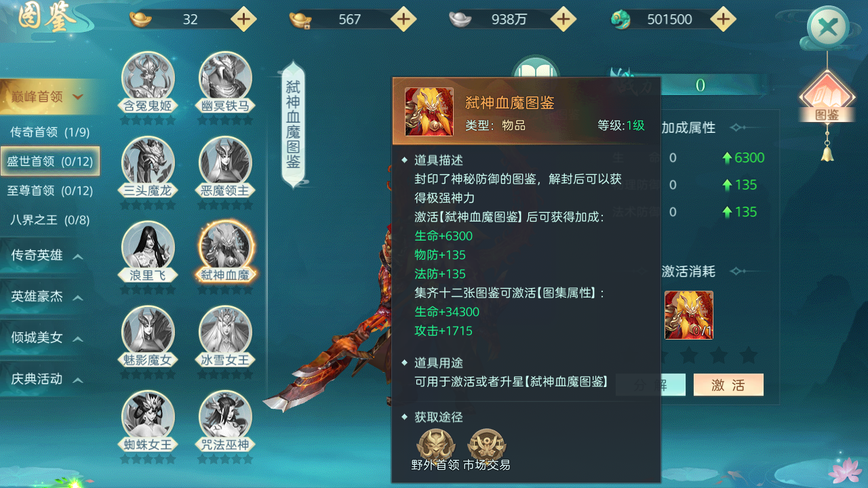This screenshot has height=488, width=868.
Task: Open 八界之王 (0/8) list
Action: (x=50, y=220)
